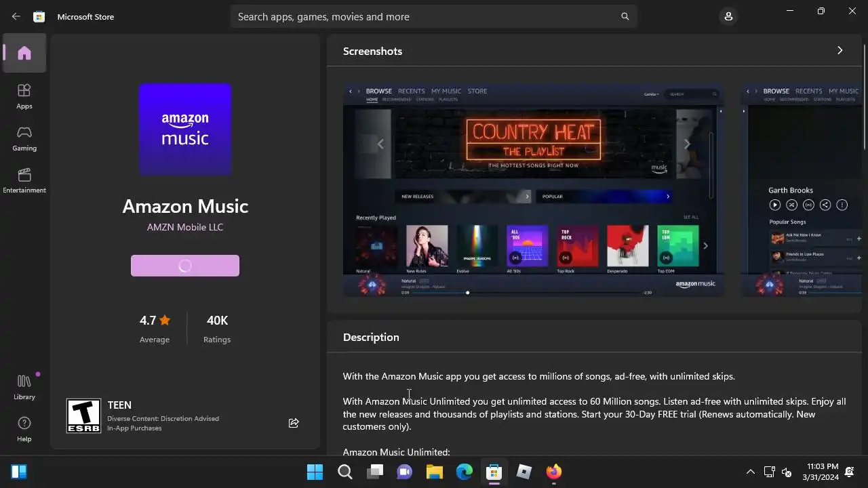
Task: Click the TEEN rating label
Action: pos(119,405)
